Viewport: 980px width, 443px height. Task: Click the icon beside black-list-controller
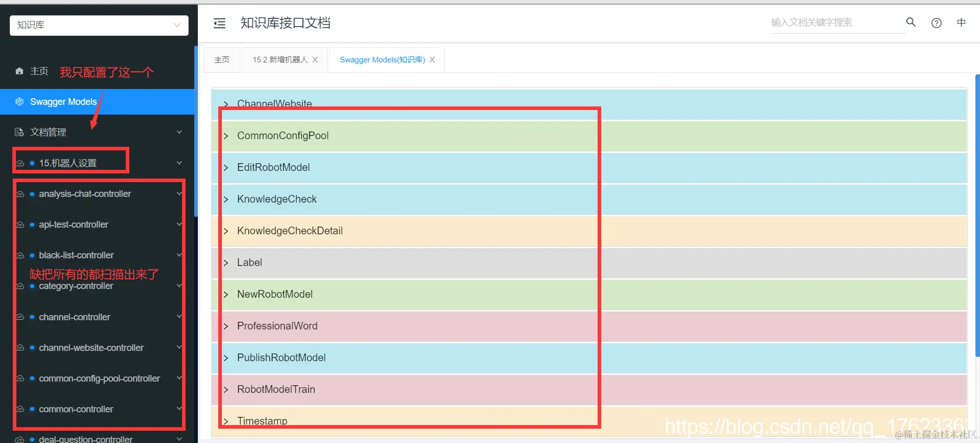tap(20, 255)
